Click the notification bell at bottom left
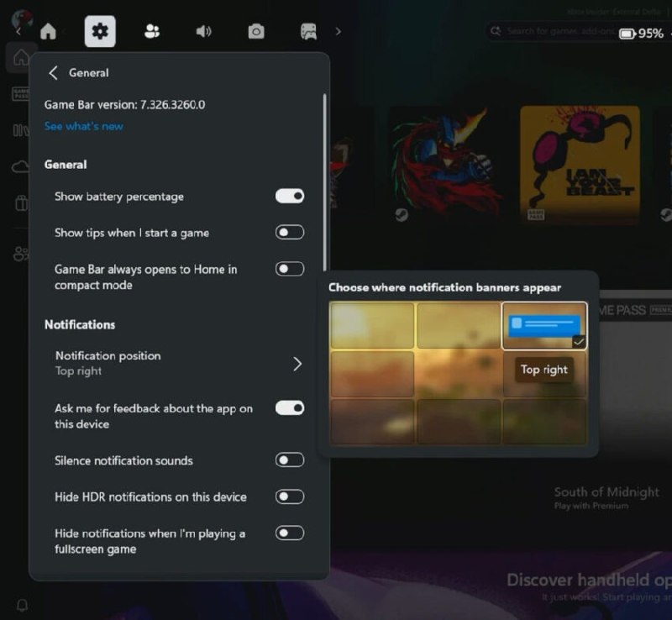 (23, 605)
